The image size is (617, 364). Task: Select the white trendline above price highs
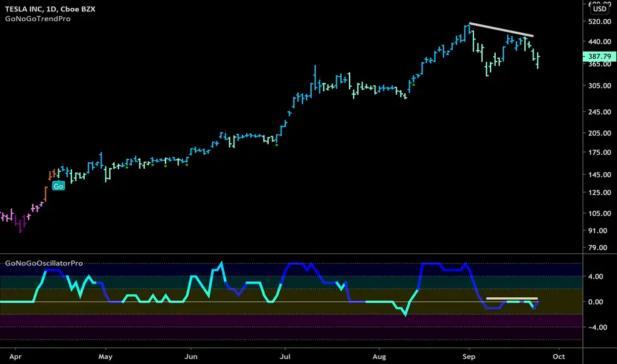(501, 30)
